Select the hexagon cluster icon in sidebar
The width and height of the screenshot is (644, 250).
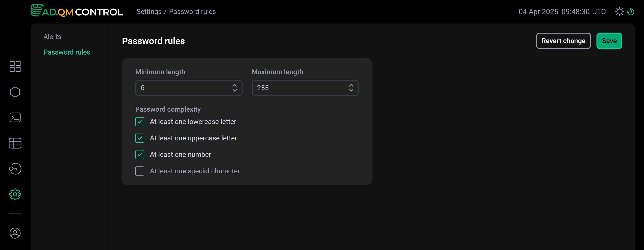[15, 92]
